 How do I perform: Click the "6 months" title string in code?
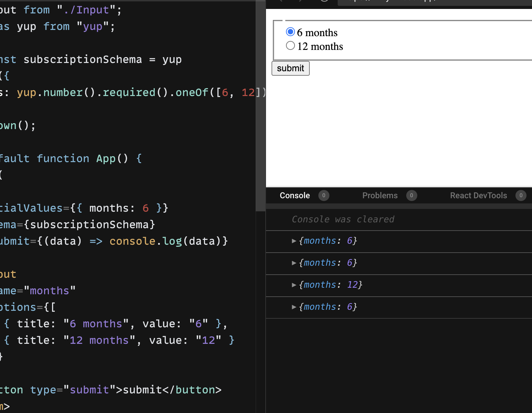click(x=96, y=324)
